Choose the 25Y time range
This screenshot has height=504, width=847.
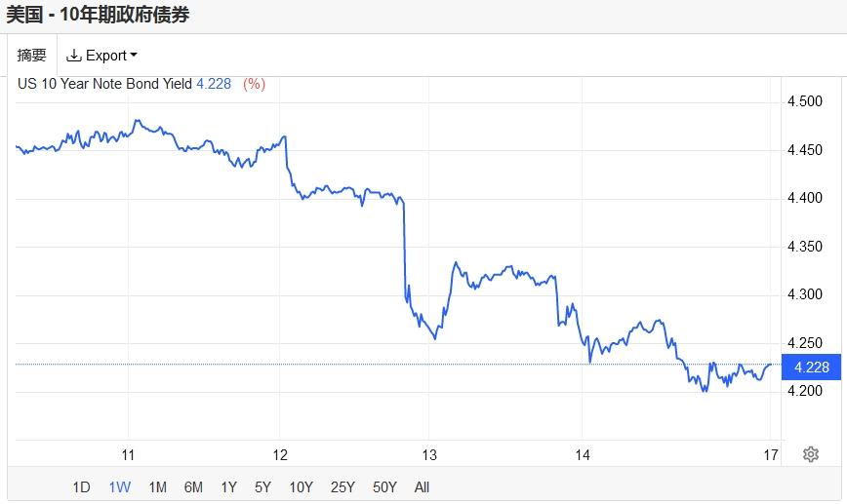click(x=343, y=486)
